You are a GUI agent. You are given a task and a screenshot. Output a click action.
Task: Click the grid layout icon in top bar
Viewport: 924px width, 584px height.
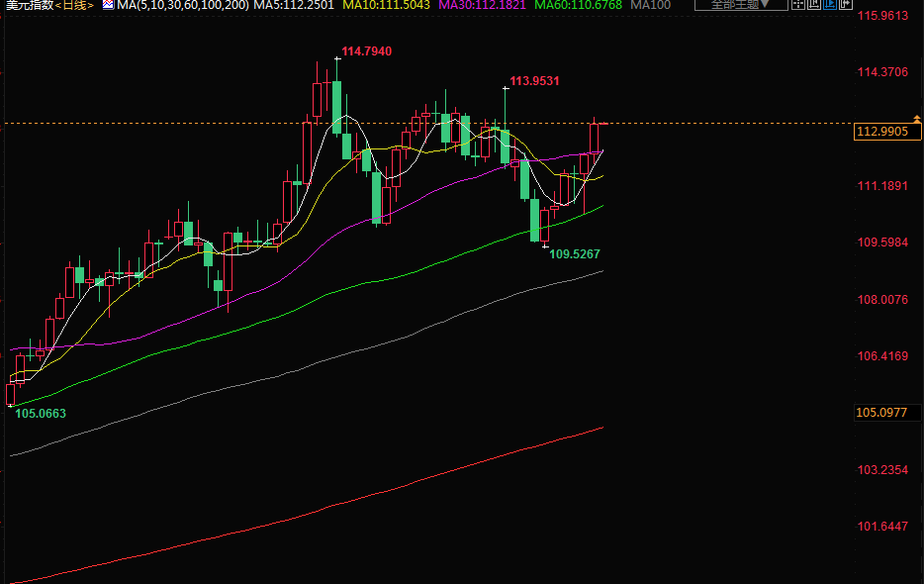797,4
